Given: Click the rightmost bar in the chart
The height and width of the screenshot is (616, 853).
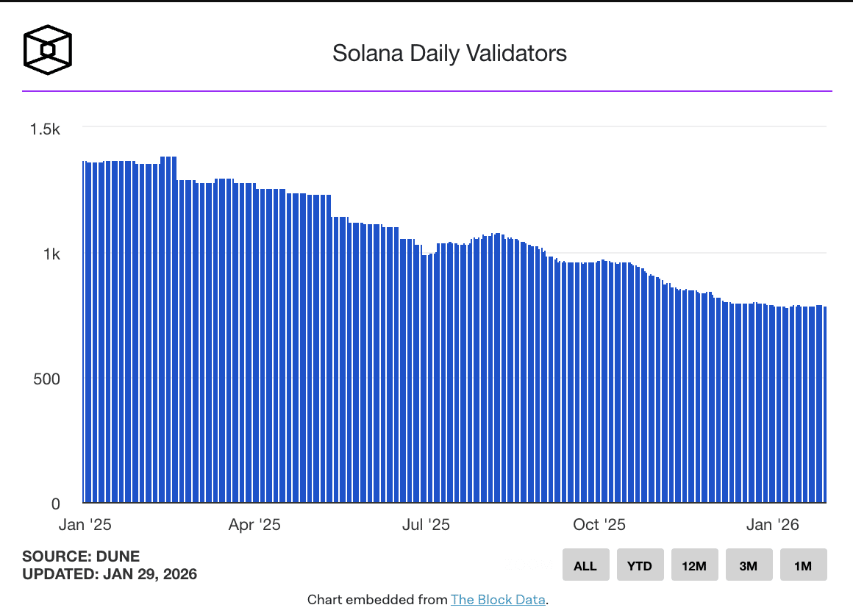Looking at the screenshot, I should (825, 404).
